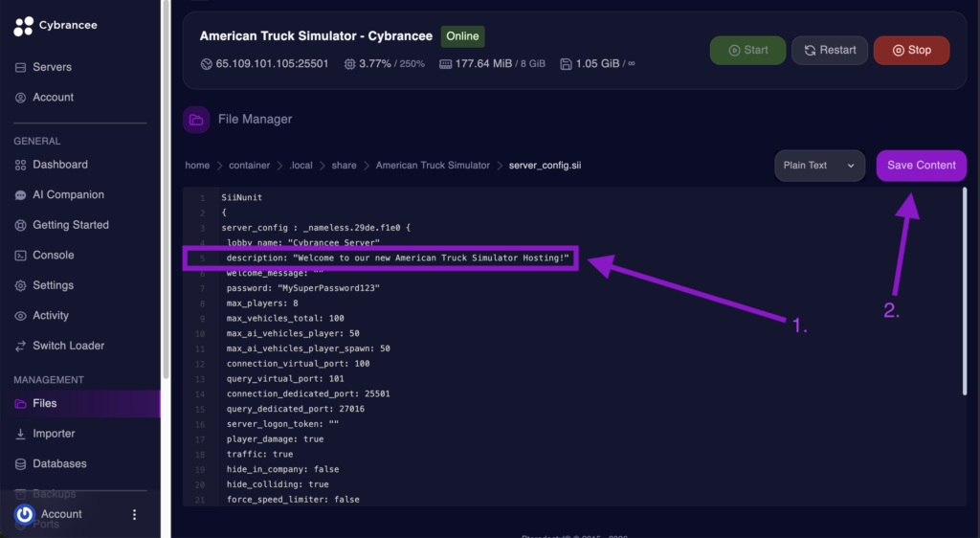Click the welcome_message line

click(x=275, y=273)
